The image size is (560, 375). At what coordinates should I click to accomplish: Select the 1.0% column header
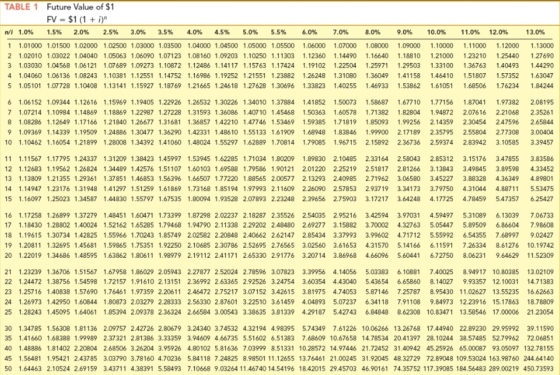tap(26, 32)
